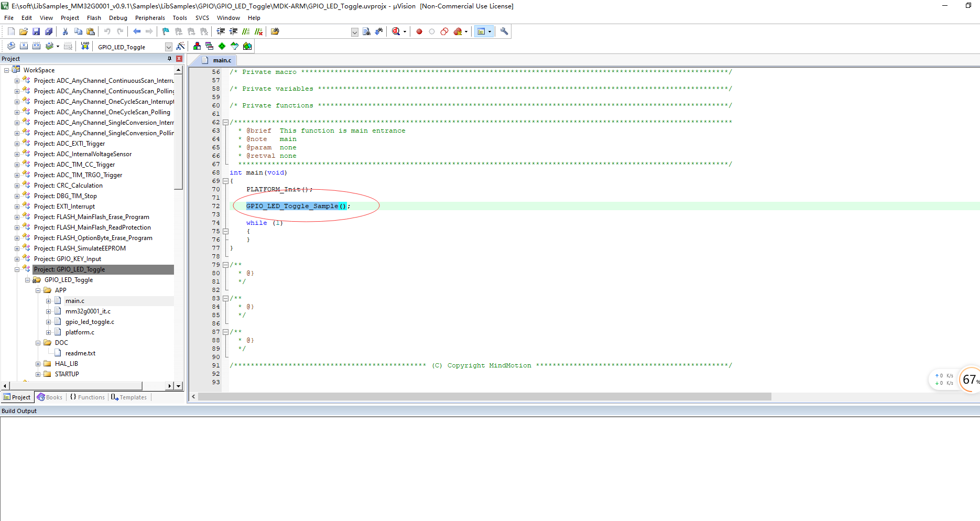
Task: Select readme.txt in DOC folder
Action: (80, 353)
